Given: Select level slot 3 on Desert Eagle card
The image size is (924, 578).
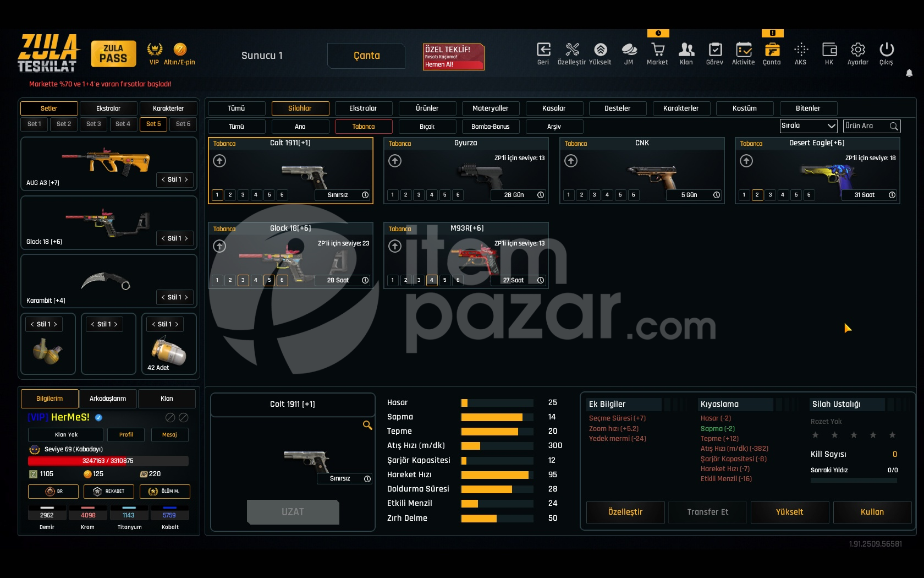Looking at the screenshot, I should [x=770, y=195].
